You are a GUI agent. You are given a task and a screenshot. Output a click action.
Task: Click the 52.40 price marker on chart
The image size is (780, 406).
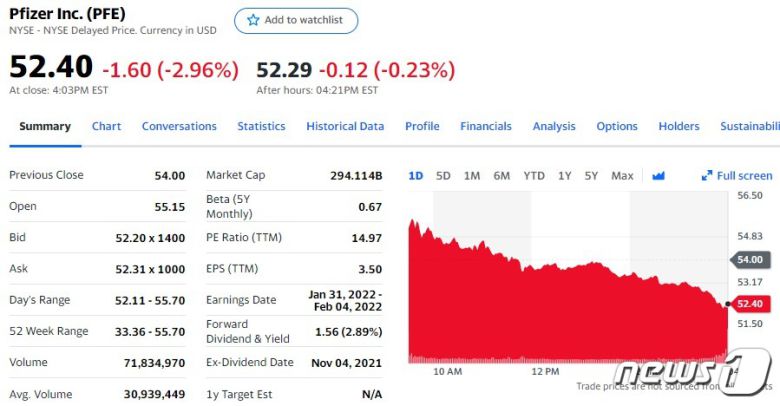point(750,304)
